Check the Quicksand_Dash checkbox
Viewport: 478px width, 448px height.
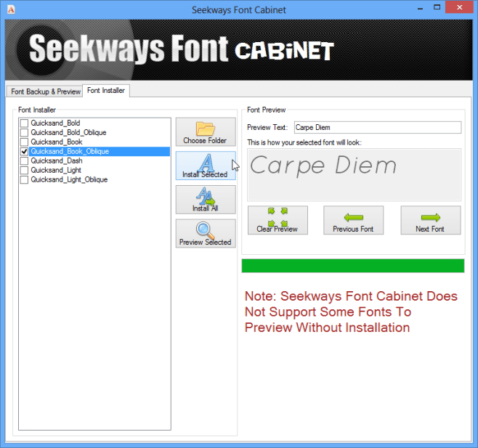click(x=24, y=161)
